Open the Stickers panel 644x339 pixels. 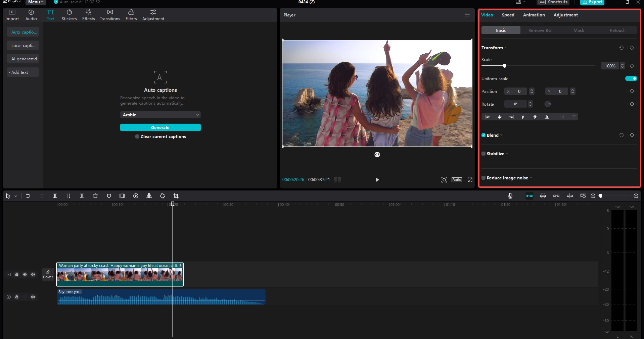click(x=69, y=14)
